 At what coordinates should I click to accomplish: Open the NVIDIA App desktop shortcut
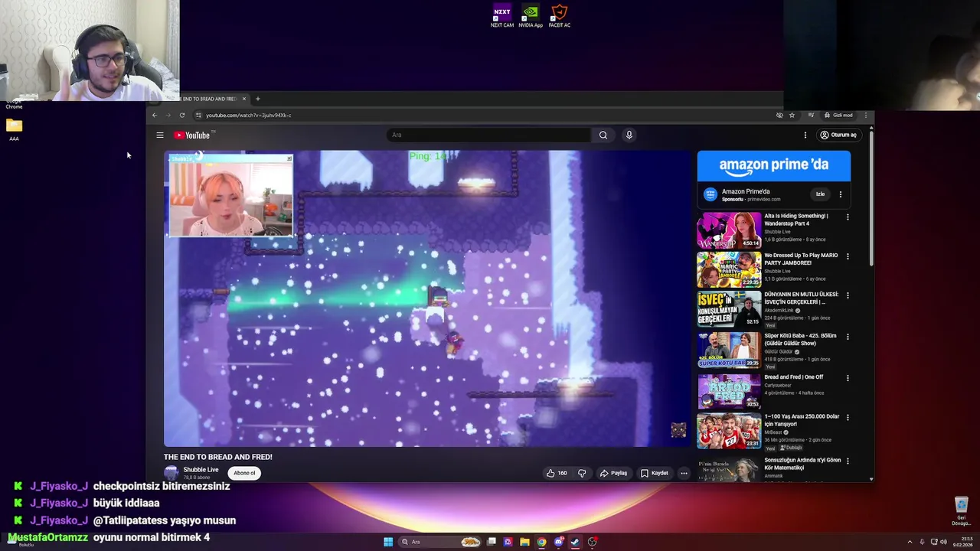[531, 17]
